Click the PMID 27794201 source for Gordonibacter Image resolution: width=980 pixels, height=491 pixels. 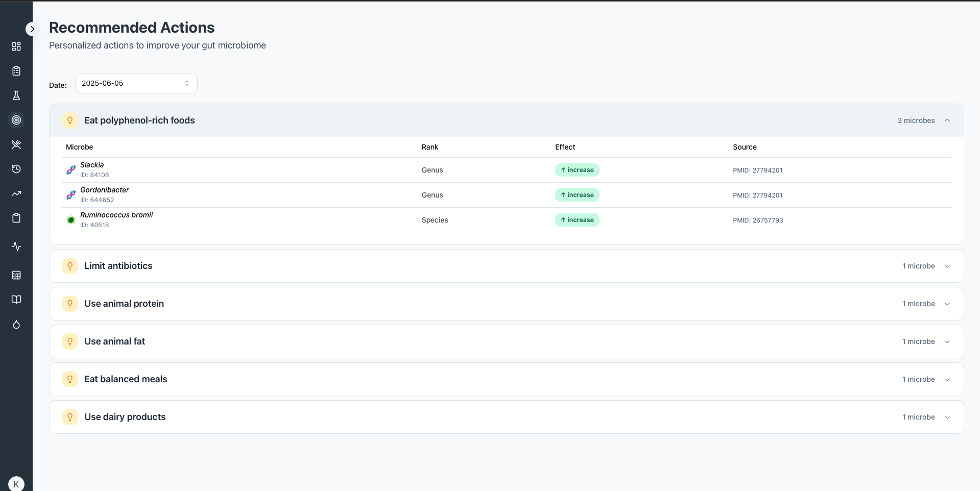pyautogui.click(x=758, y=195)
